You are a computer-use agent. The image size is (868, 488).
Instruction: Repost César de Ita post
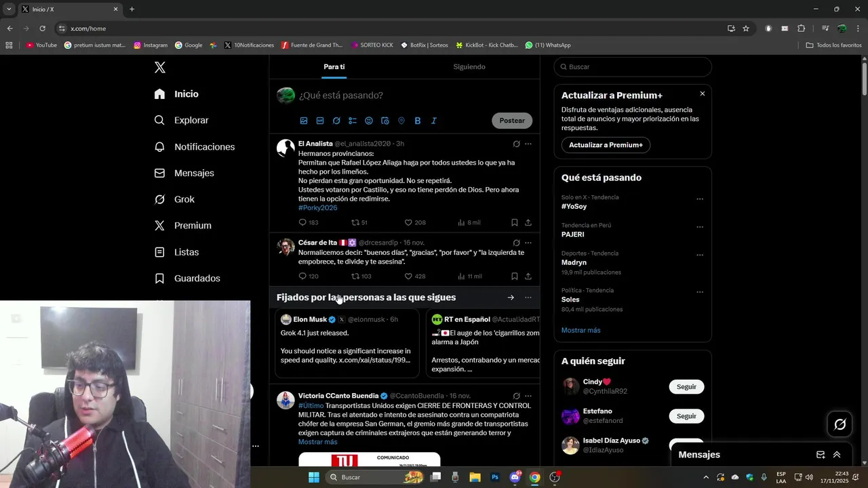pyautogui.click(x=361, y=277)
